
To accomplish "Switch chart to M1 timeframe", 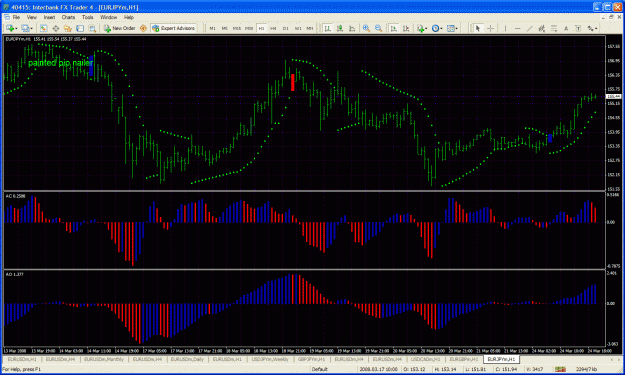I will 212,28.
